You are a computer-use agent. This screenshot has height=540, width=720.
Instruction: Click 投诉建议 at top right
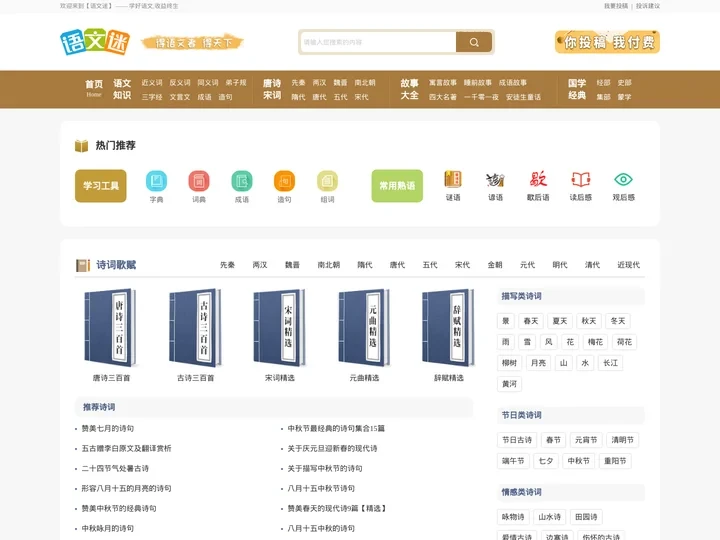(x=648, y=6)
